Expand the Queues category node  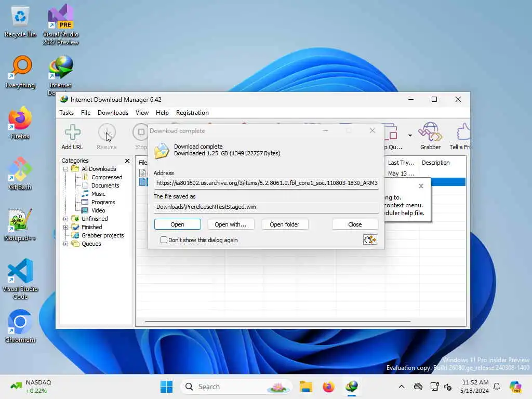[x=66, y=244]
